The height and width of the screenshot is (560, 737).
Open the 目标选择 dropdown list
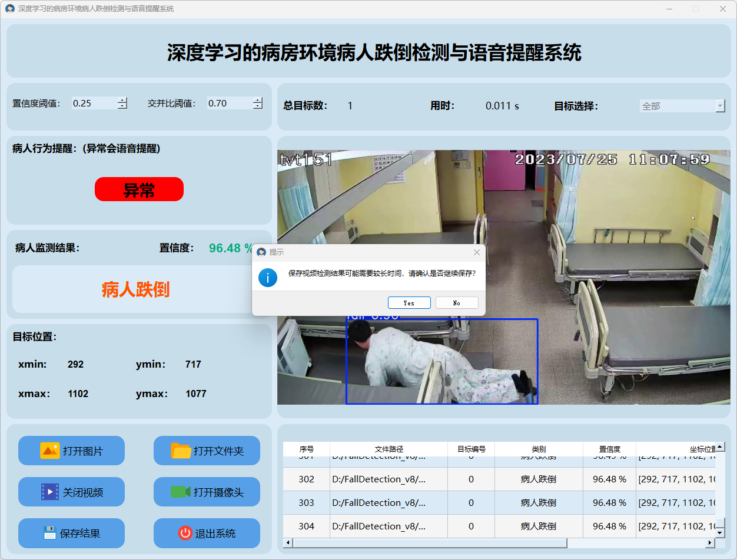pyautogui.click(x=720, y=106)
